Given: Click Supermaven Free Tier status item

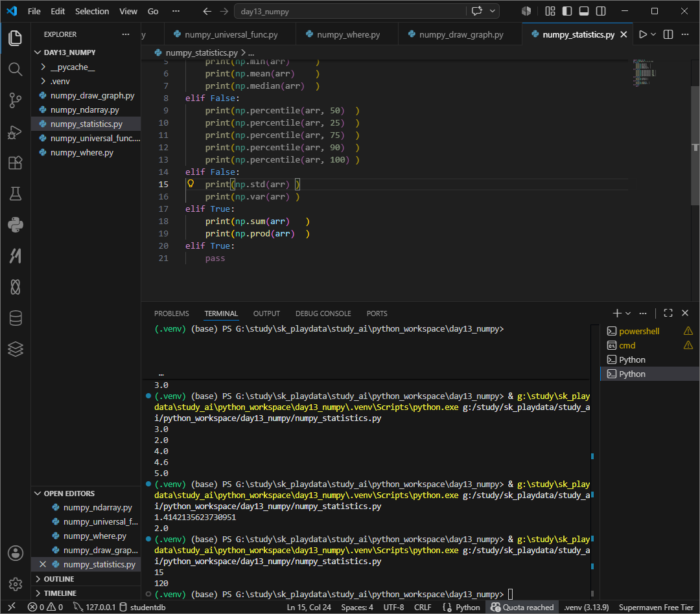Looking at the screenshot, I should (x=656, y=608).
